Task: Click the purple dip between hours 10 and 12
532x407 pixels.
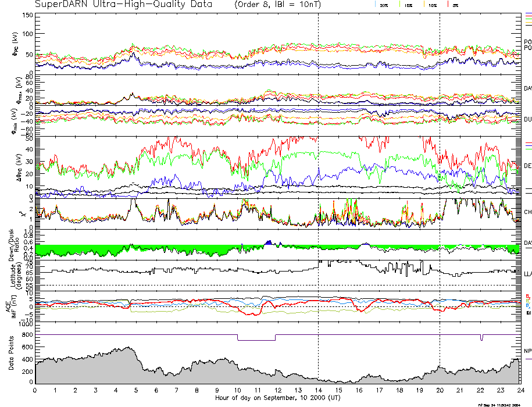Action: point(256,340)
